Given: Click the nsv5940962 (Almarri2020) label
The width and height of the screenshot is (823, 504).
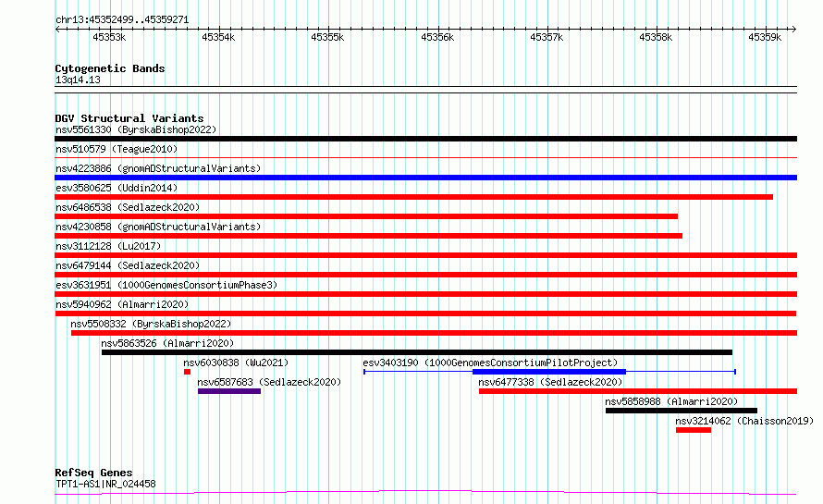Looking at the screenshot, I should 122,304.
